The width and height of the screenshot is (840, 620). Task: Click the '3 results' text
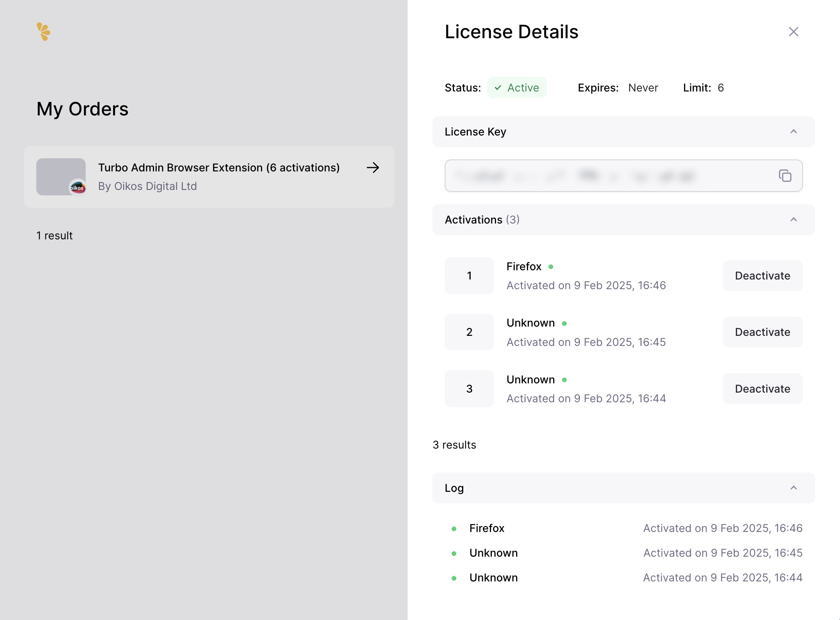coord(454,445)
